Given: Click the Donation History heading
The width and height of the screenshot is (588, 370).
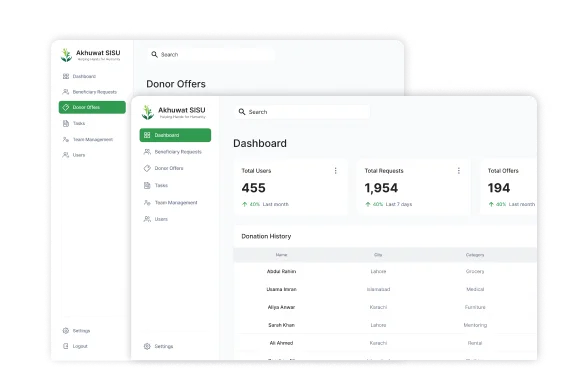Looking at the screenshot, I should point(266,236).
